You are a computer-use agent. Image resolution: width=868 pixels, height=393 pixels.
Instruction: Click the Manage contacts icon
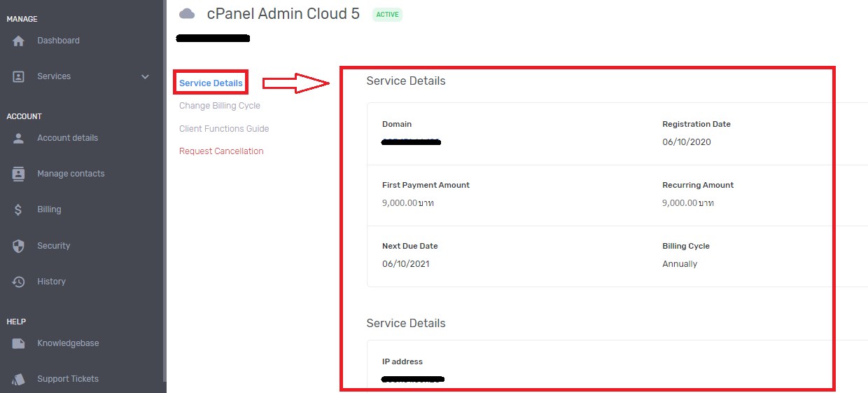tap(19, 174)
